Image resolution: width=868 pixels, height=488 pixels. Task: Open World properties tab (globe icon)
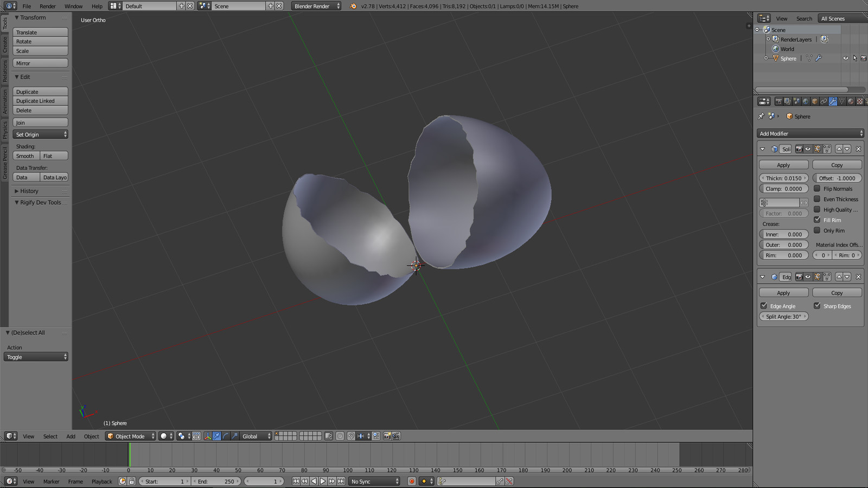805,101
